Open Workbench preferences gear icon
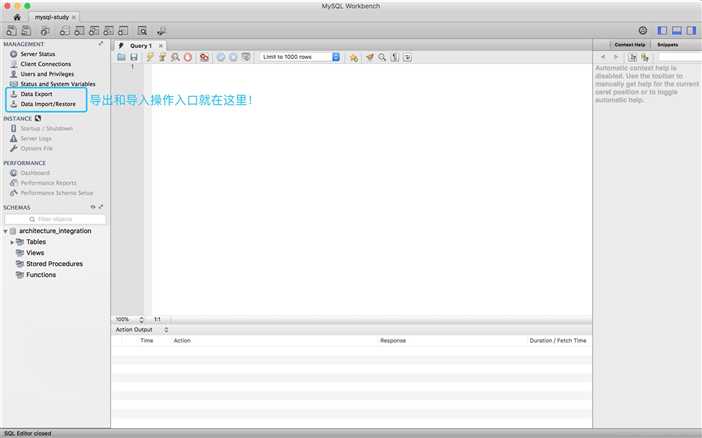 coord(643,30)
